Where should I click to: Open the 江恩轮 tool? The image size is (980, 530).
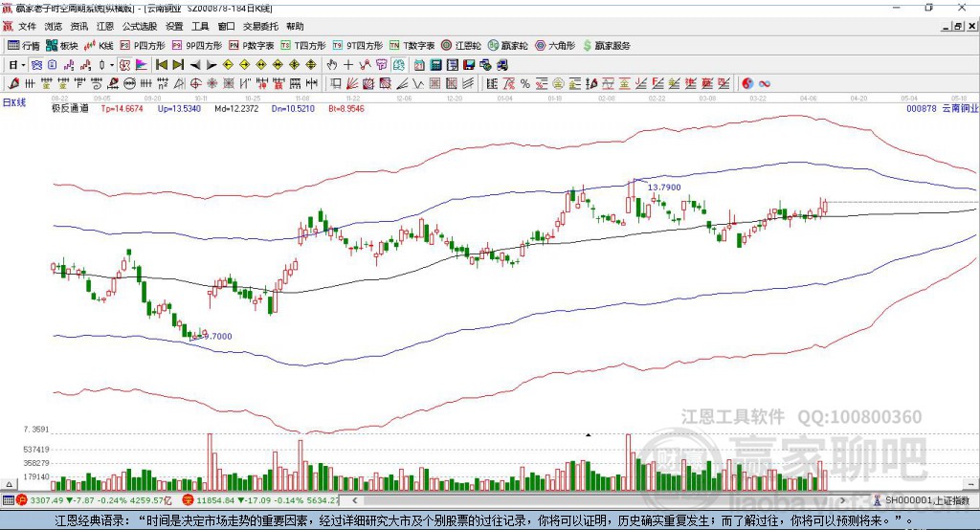[461, 46]
